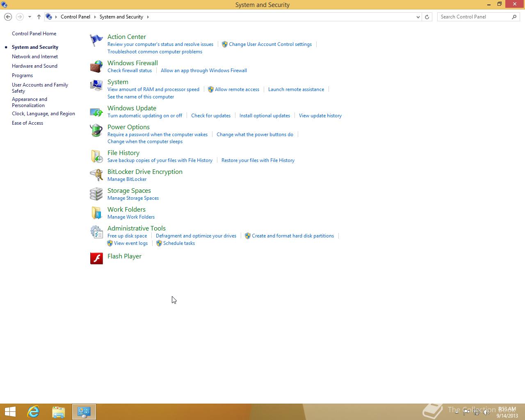Go up one level with Up arrow
The width and height of the screenshot is (525, 420).
point(39,17)
